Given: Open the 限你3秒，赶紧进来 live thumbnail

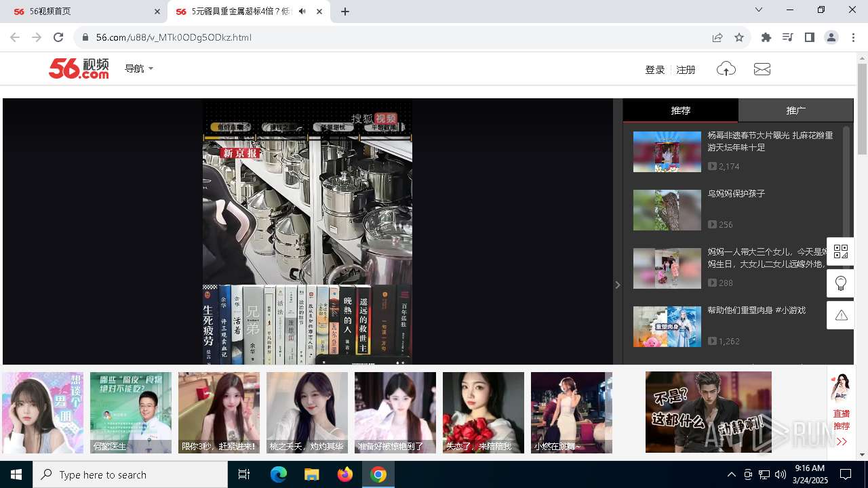Looking at the screenshot, I should click(x=219, y=413).
